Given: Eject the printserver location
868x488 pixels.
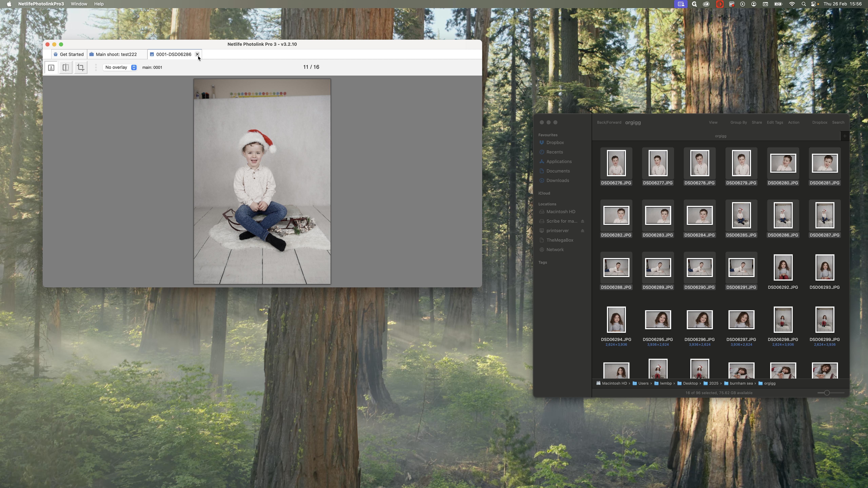Looking at the screenshot, I should [583, 231].
